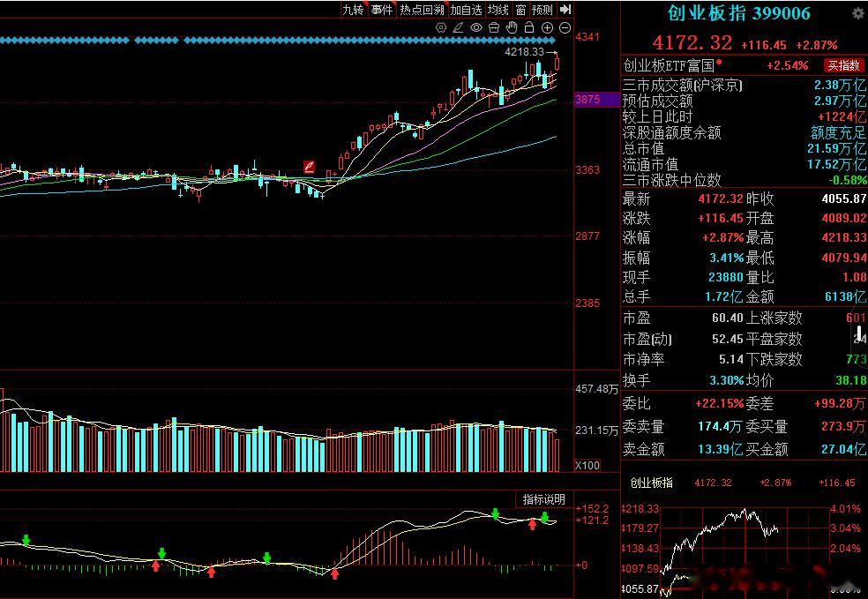This screenshot has height=599, width=868.
Task: Zoom in with the plus icon
Action: click(x=547, y=27)
